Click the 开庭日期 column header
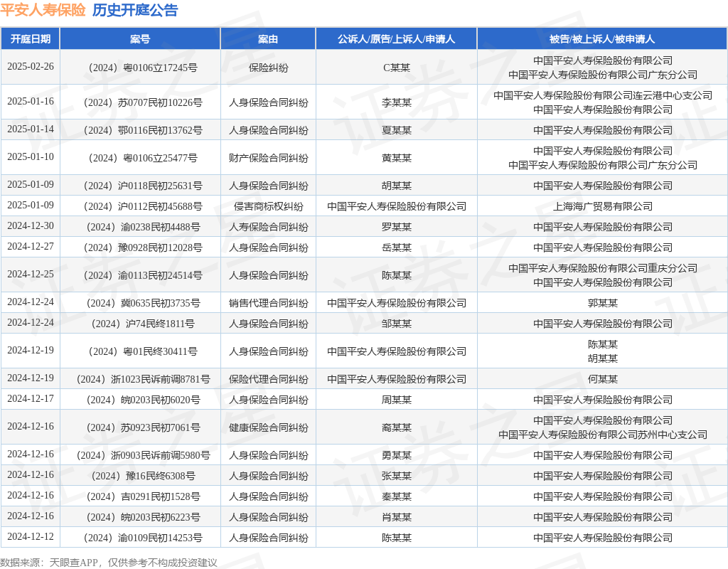This screenshot has height=569, width=728. click(30, 39)
